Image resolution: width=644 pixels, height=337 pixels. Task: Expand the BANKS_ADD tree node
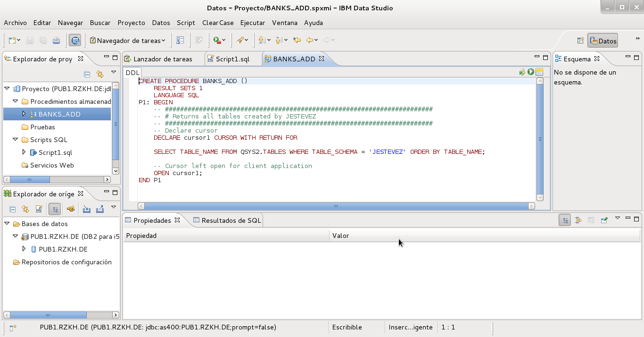click(x=24, y=114)
